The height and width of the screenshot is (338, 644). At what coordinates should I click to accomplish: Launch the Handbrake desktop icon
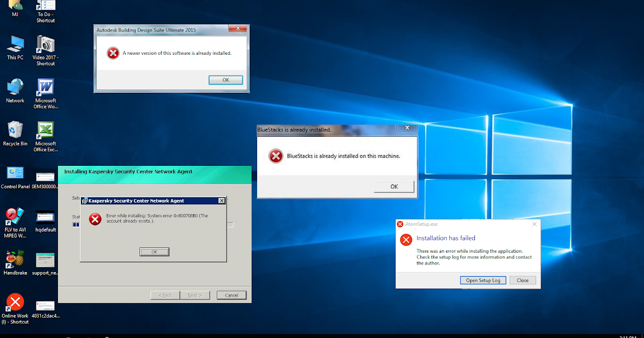[15, 263]
